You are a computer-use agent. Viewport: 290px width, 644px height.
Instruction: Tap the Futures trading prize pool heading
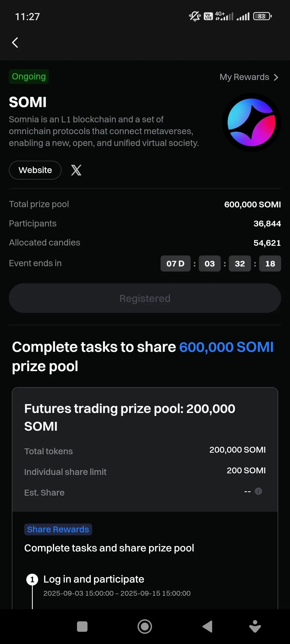tap(130, 417)
